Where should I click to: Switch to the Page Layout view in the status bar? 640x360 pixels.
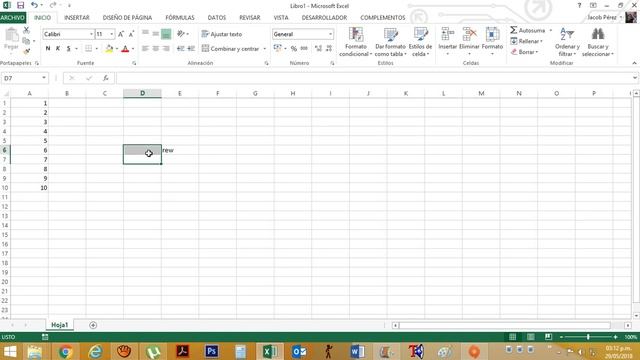pos(531,337)
